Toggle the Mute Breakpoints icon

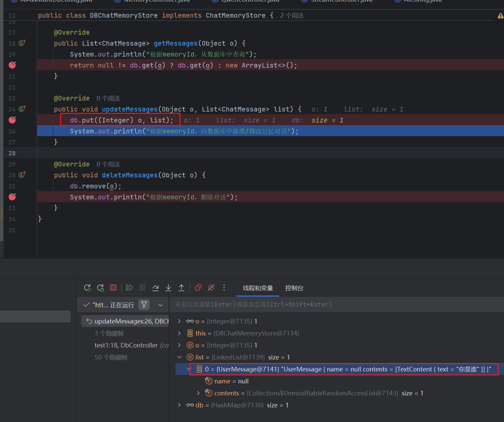(211, 288)
